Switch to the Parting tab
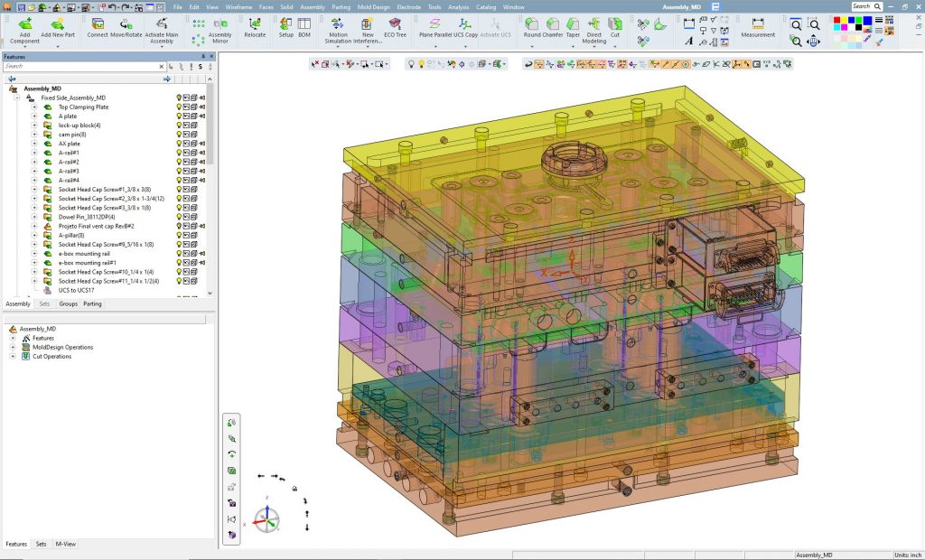 [x=92, y=303]
